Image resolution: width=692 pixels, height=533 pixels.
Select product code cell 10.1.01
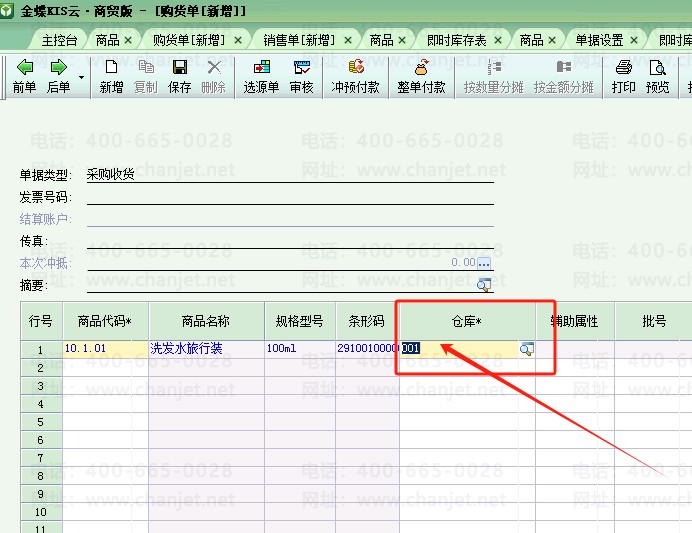pos(105,349)
